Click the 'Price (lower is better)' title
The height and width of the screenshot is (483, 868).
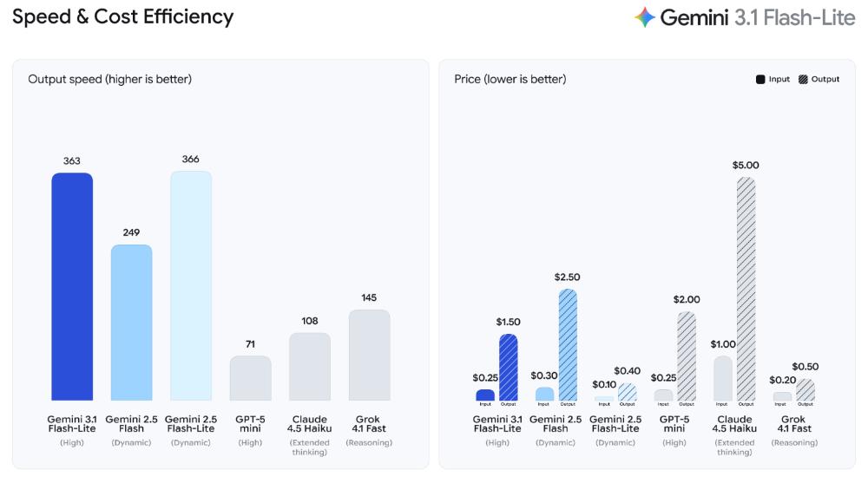pyautogui.click(x=510, y=79)
